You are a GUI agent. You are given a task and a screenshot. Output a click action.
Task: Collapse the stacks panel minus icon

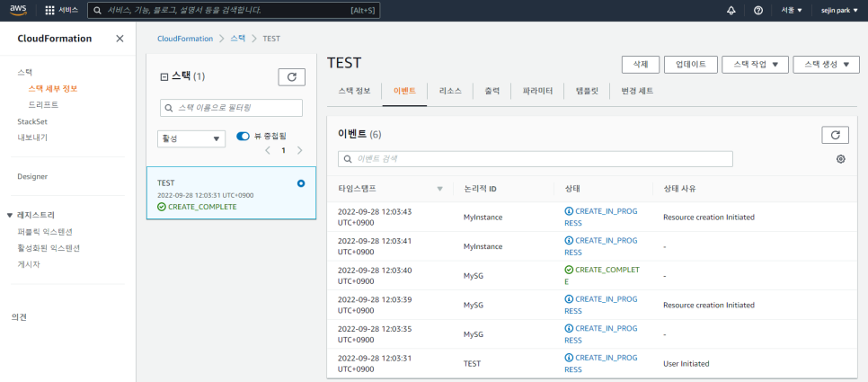tap(164, 76)
